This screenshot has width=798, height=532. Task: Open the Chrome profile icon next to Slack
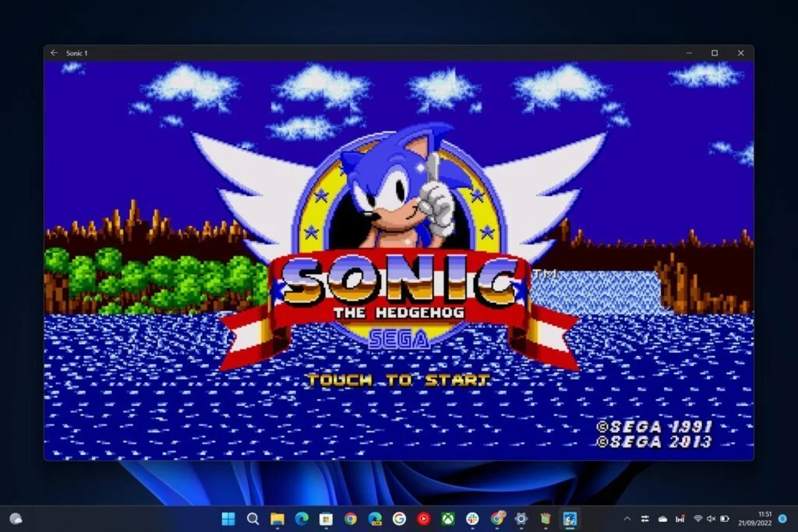pos(497,518)
